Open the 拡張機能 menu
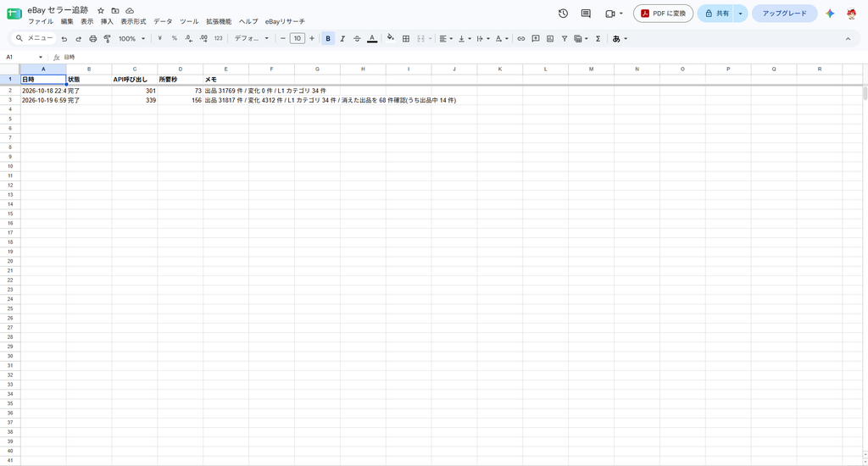Viewport: 868px width, 466px height. coord(219,21)
